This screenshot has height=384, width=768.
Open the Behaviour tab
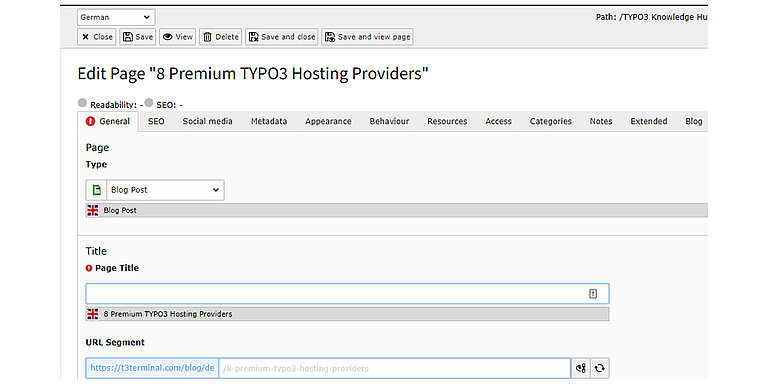pyautogui.click(x=389, y=121)
